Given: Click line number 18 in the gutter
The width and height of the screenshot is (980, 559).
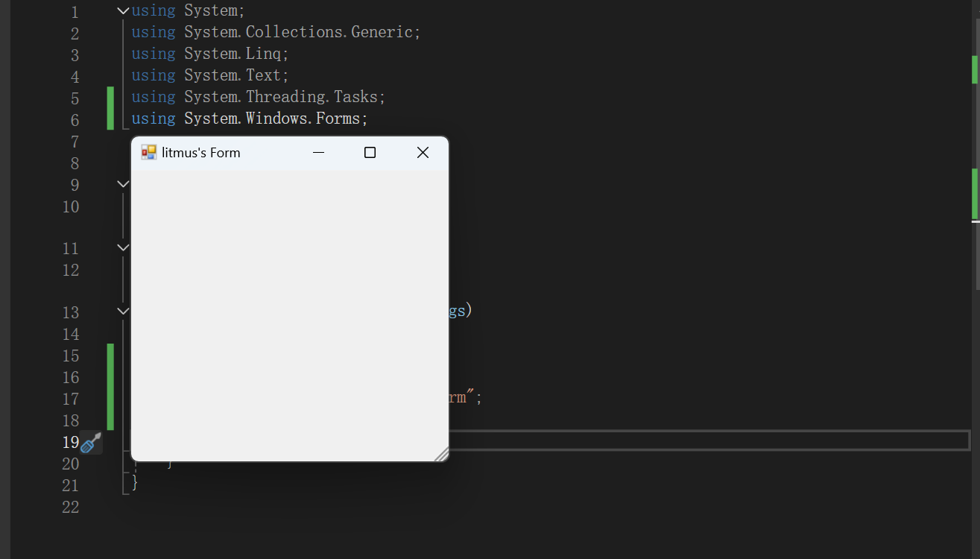Looking at the screenshot, I should pyautogui.click(x=71, y=420).
